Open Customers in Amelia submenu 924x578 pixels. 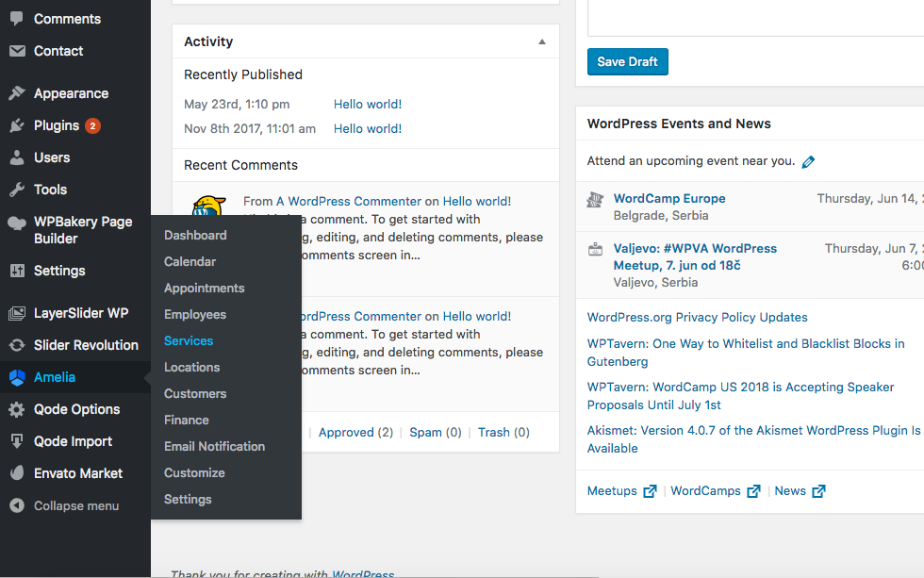click(x=195, y=393)
